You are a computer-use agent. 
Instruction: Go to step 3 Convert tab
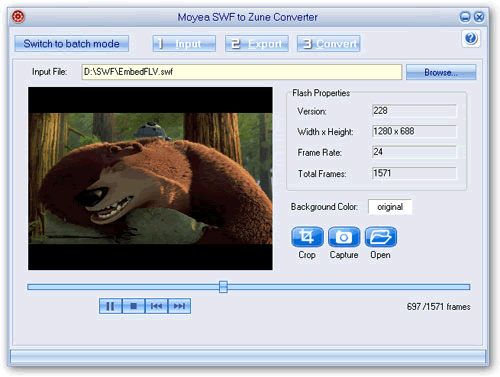328,44
